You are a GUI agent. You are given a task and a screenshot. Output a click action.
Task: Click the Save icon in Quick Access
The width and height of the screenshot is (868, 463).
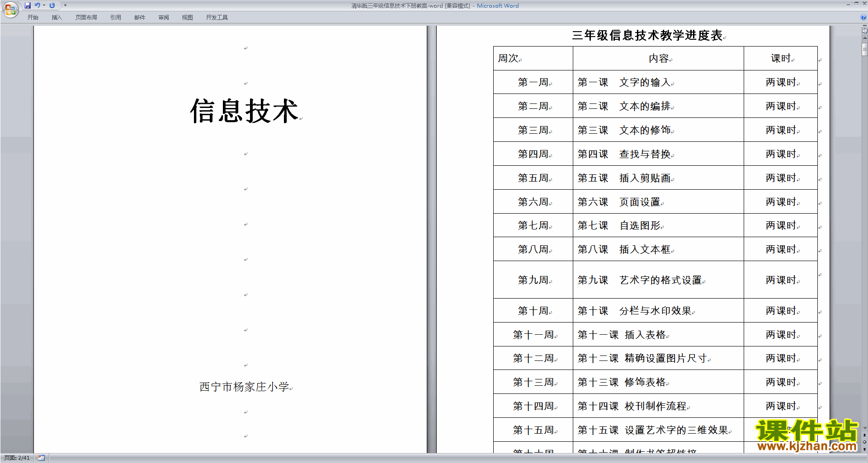(28, 5)
